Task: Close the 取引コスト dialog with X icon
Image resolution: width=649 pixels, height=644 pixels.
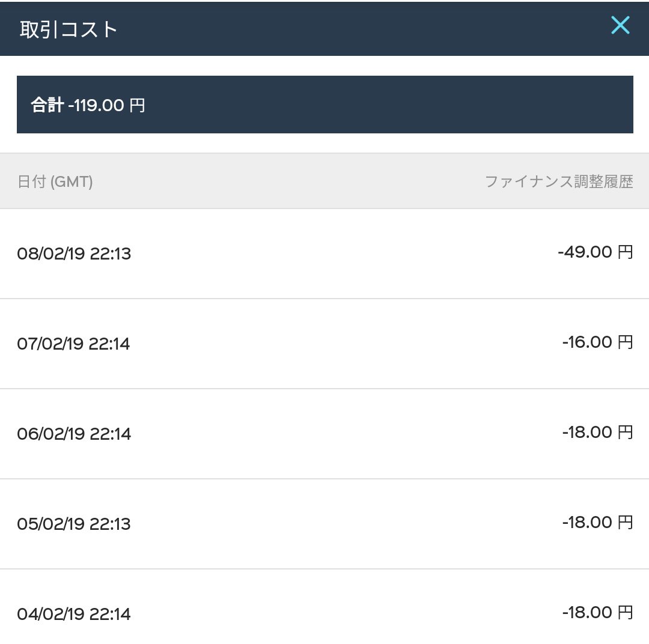Action: point(620,25)
